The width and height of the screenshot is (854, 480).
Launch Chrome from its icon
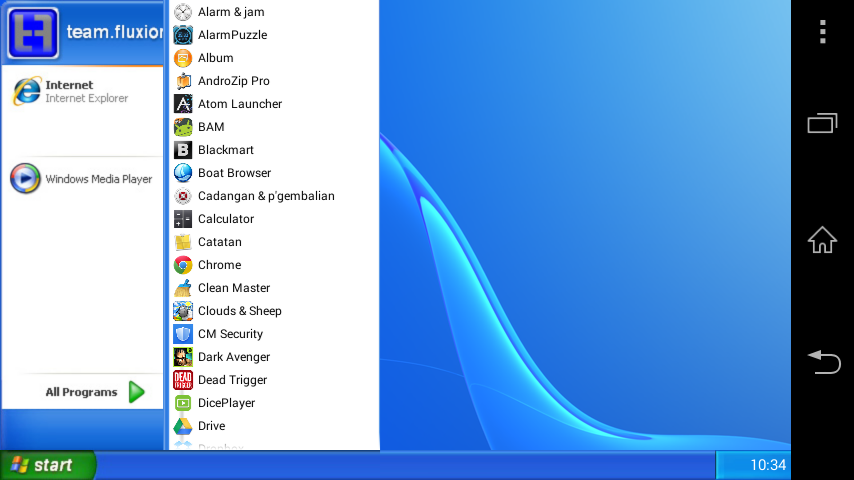coord(183,265)
